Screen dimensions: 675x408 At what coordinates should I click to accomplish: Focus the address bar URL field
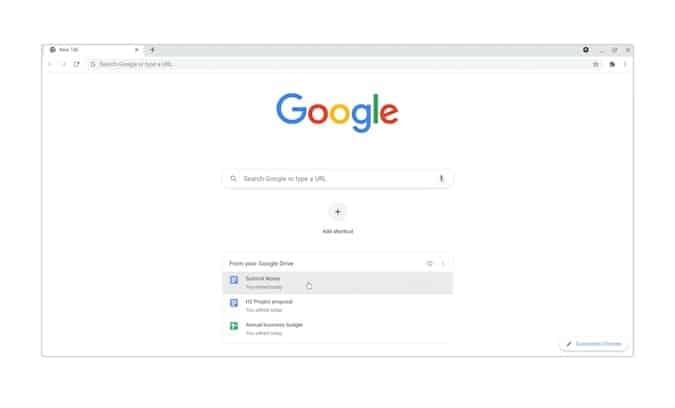coord(340,65)
